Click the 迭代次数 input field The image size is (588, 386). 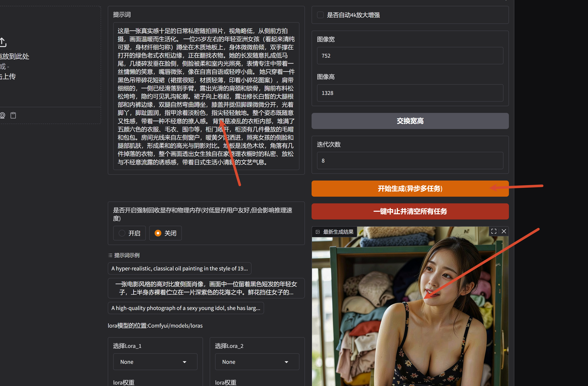[x=410, y=161]
